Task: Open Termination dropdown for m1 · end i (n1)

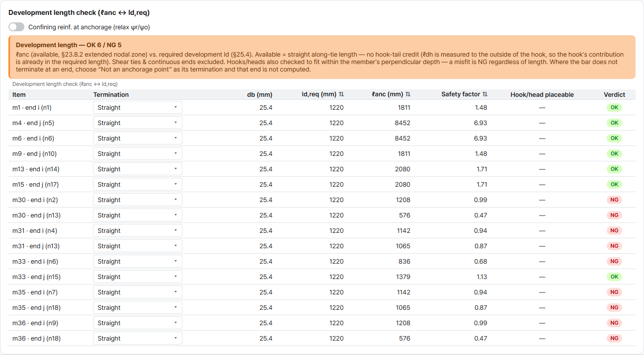Action: [x=138, y=107]
